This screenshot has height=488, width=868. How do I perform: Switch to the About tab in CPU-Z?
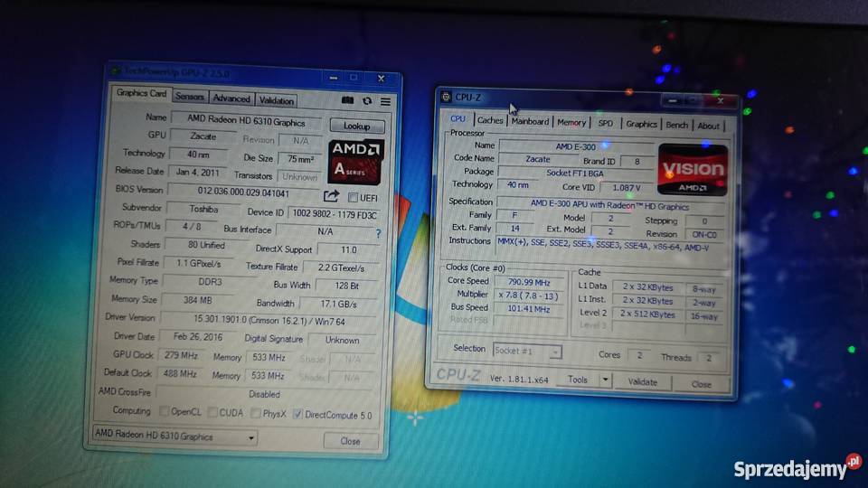[708, 126]
